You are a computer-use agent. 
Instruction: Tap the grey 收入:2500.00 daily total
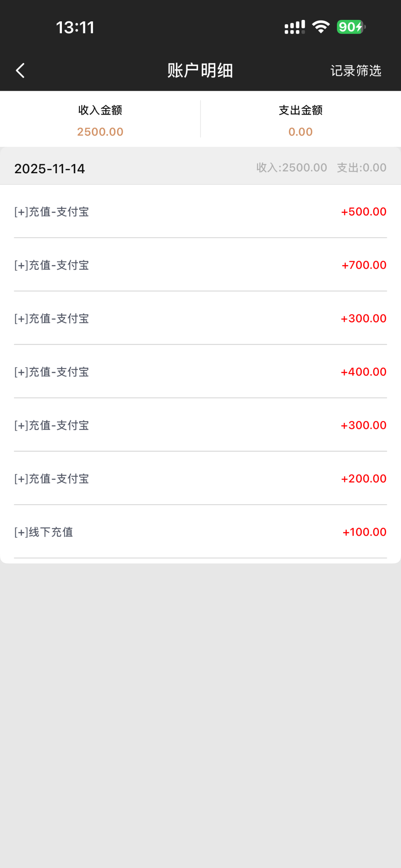coord(291,167)
